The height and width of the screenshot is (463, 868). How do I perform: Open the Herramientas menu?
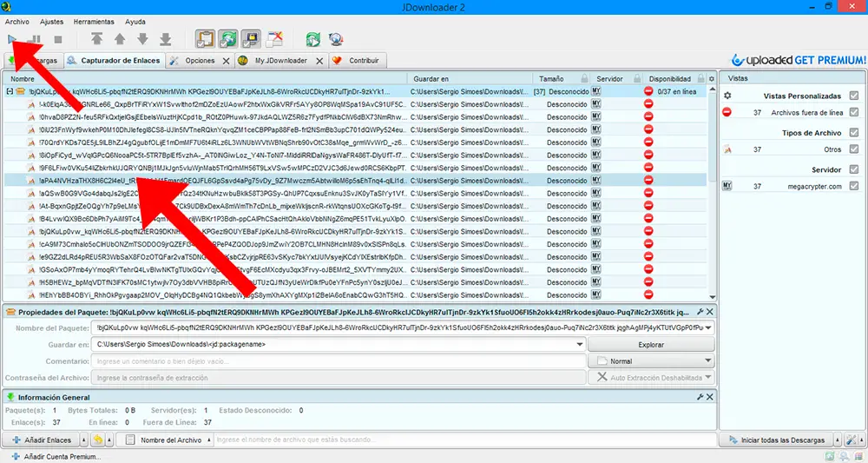pyautogui.click(x=94, y=22)
